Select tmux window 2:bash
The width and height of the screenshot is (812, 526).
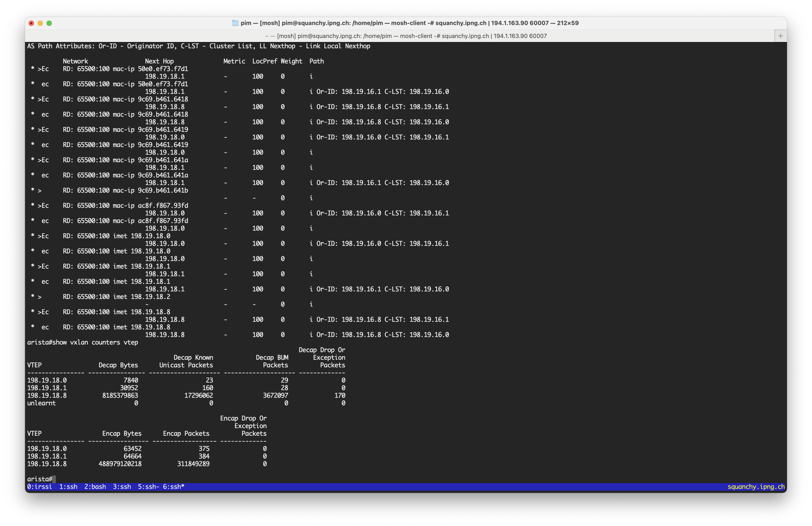pos(95,486)
